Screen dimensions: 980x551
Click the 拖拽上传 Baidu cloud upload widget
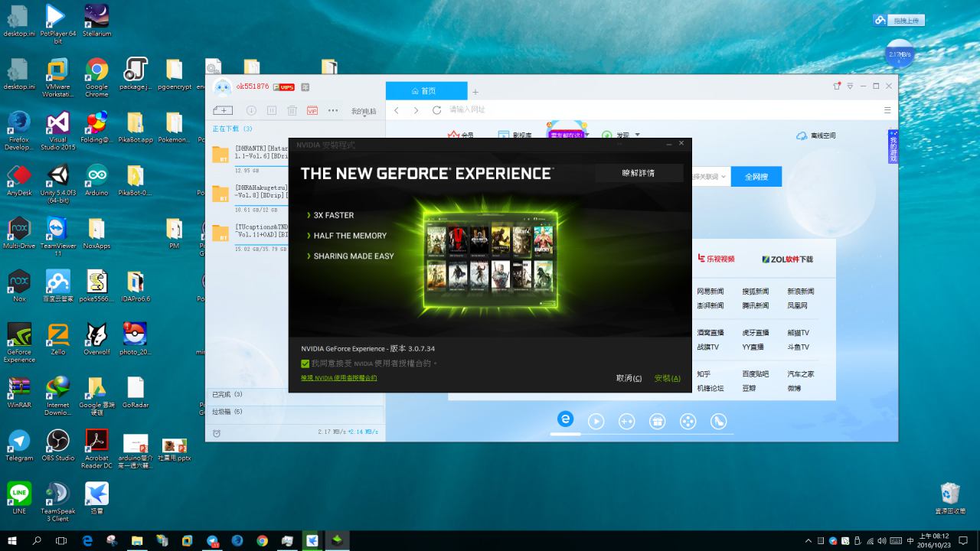tap(897, 21)
